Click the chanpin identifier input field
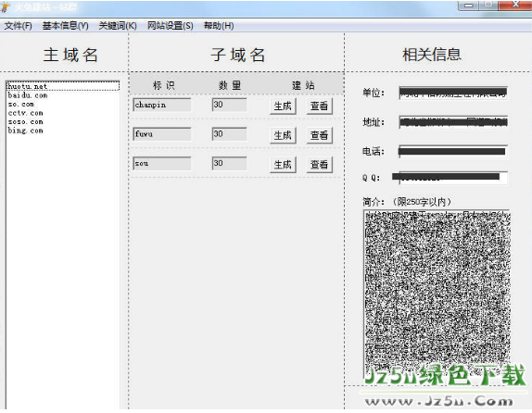This screenshot has height=413, width=532. [162, 105]
